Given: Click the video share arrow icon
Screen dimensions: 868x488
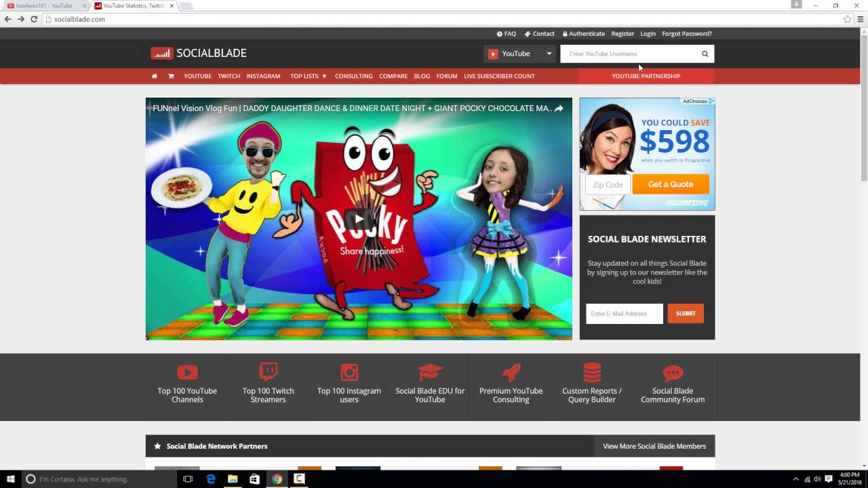Looking at the screenshot, I should point(559,108).
